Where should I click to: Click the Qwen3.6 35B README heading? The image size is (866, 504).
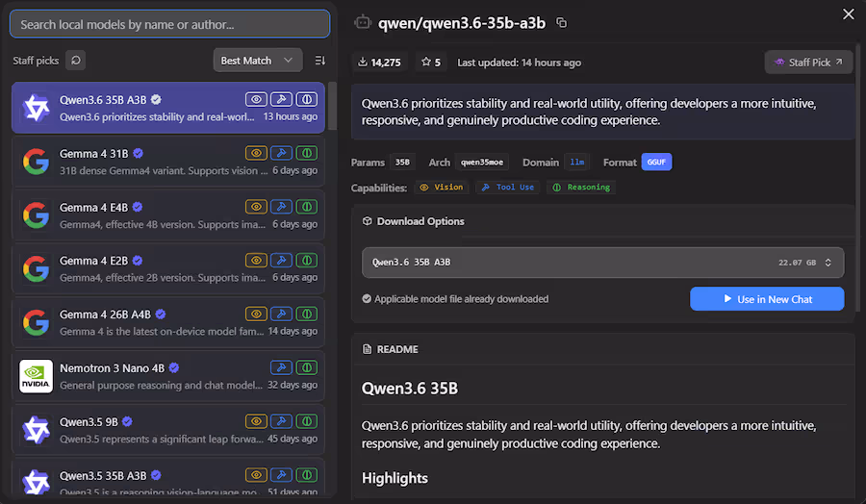(x=410, y=388)
